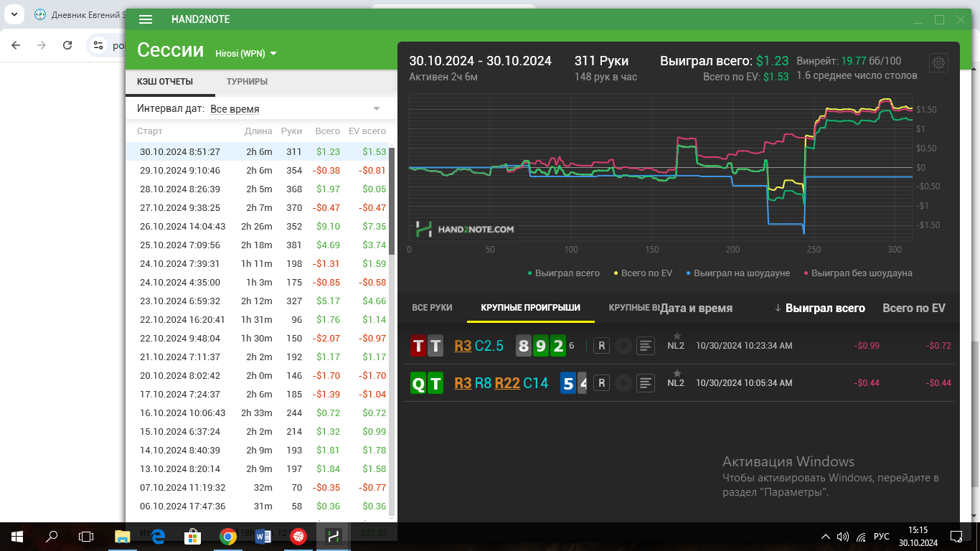
Task: Open Microsoft Store from the taskbar
Action: 192,536
